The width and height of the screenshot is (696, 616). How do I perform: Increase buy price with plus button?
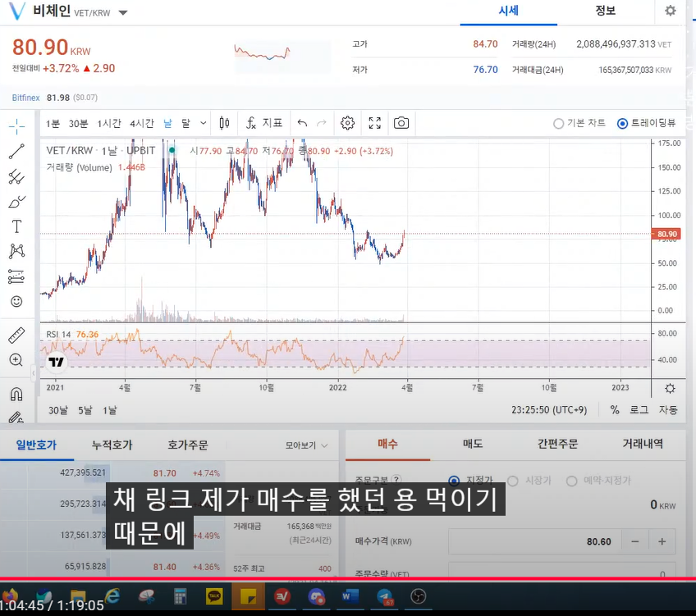[x=662, y=541]
